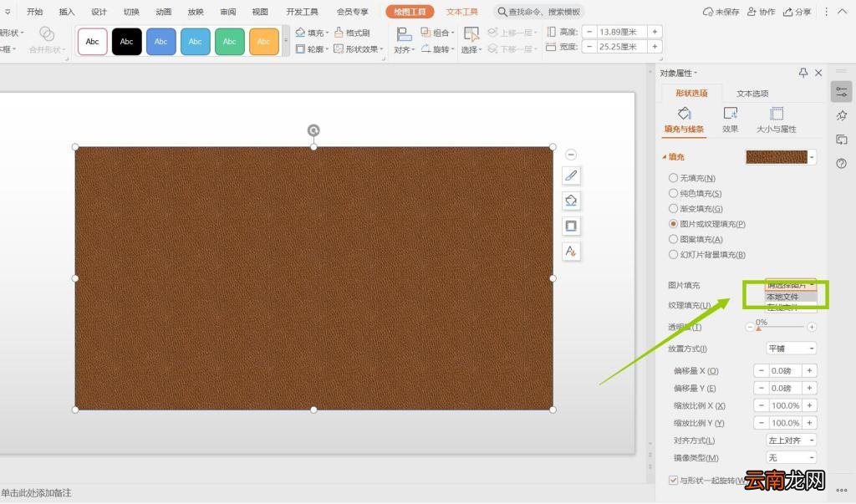Collapse the floating toolbar with the minus circle
Image resolution: width=856 pixels, height=504 pixels.
point(571,155)
